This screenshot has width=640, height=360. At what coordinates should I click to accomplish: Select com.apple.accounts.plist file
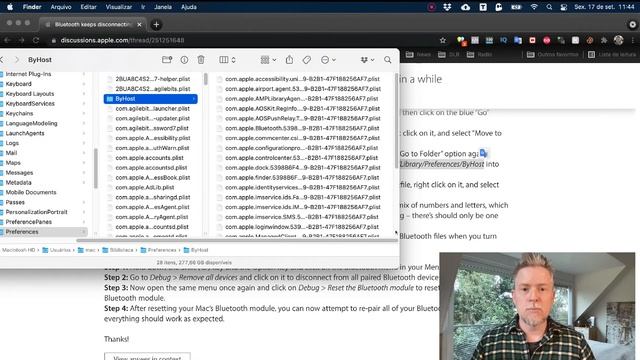[x=149, y=158]
